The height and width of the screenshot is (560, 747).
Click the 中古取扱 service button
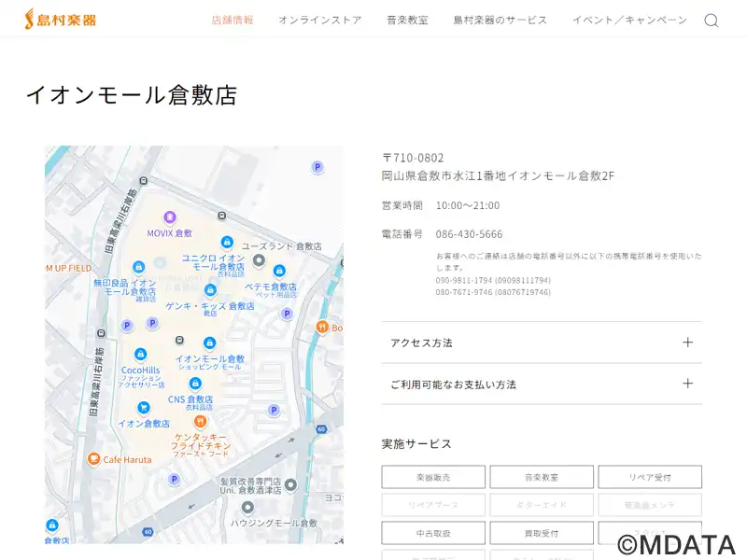[x=433, y=533]
